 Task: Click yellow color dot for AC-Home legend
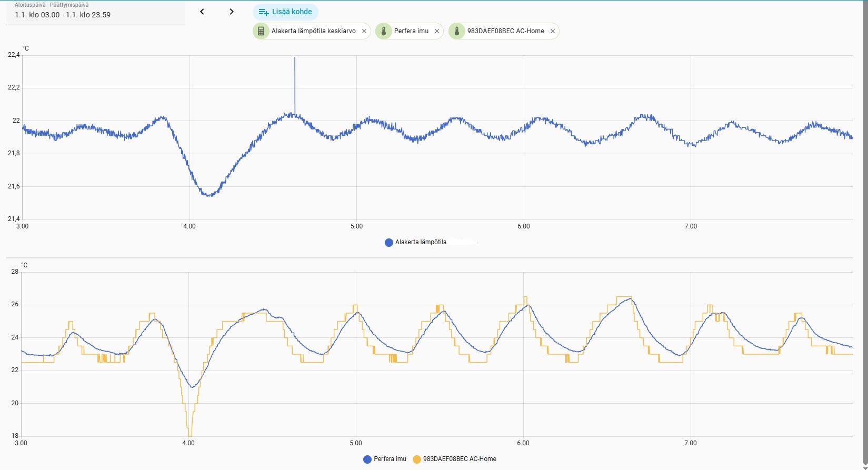417,459
